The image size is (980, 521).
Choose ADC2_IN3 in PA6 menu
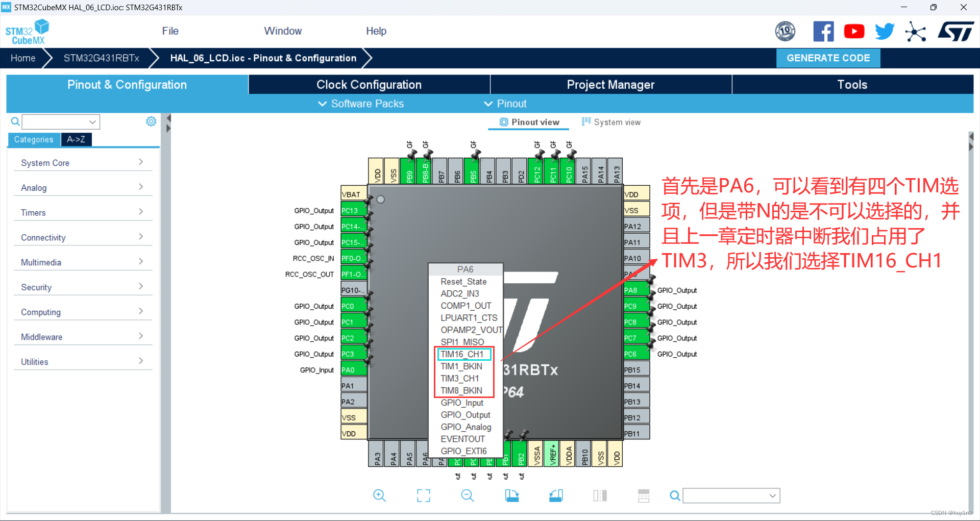(x=460, y=294)
